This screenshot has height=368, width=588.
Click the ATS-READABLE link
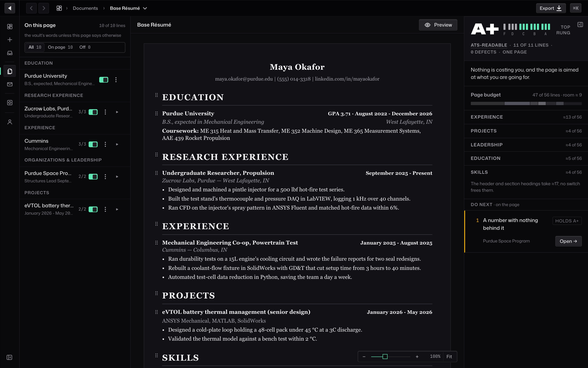pyautogui.click(x=489, y=45)
